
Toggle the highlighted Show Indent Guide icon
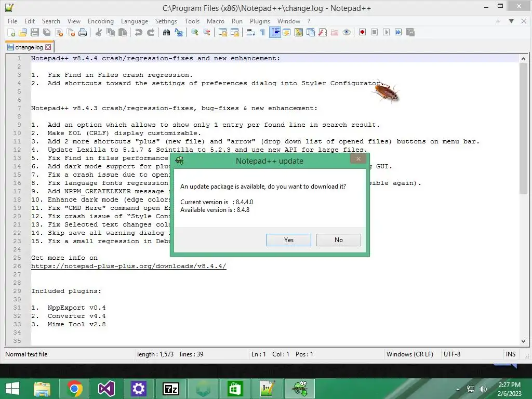click(275, 33)
